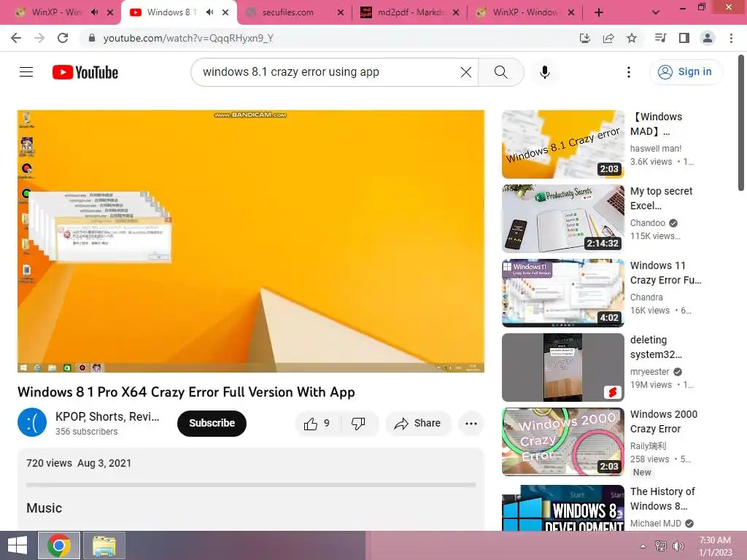Share this page from address bar
747x560 pixels.
[608, 38]
